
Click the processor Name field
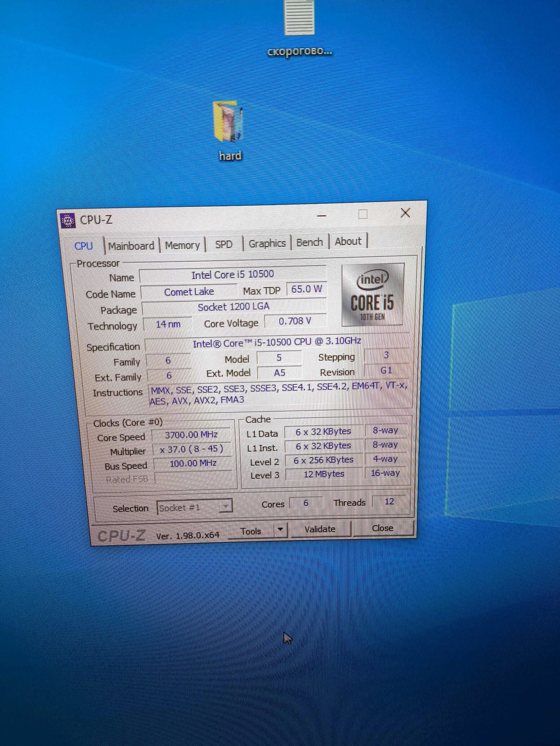(x=233, y=274)
